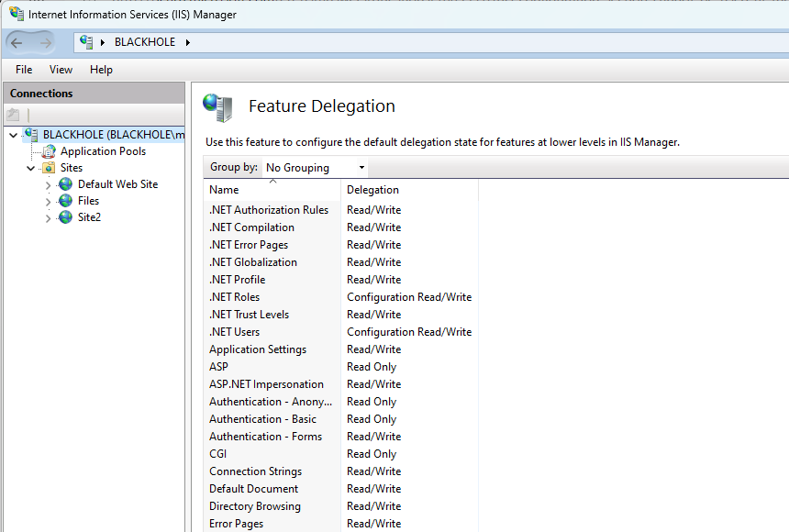Expand the Files site node
Viewport: 789px width, 532px height.
click(x=48, y=202)
